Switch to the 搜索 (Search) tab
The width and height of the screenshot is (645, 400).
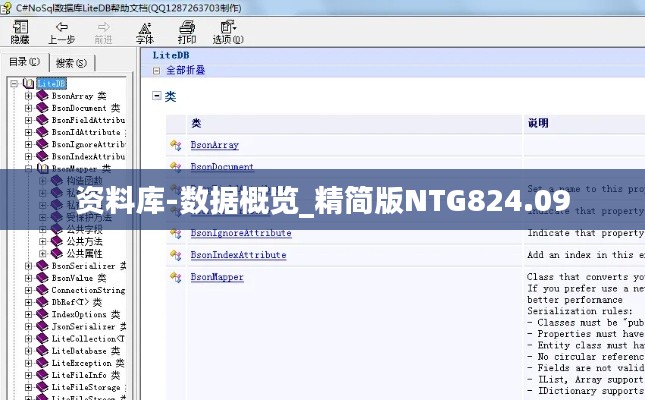[71, 62]
